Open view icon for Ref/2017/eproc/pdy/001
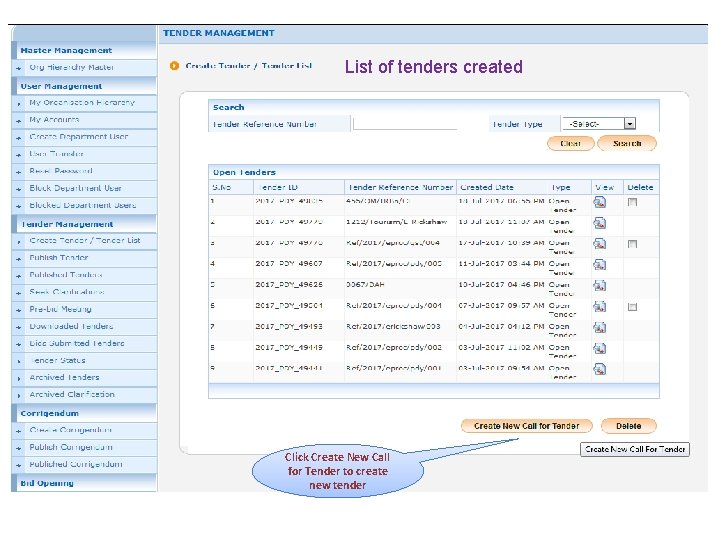 pyautogui.click(x=599, y=369)
